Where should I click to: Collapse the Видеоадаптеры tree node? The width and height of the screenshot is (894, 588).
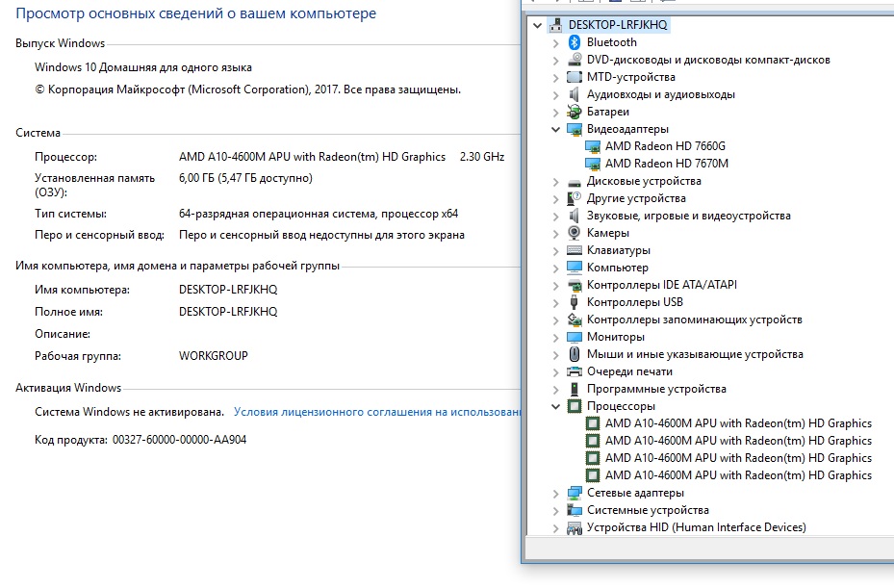pos(556,129)
